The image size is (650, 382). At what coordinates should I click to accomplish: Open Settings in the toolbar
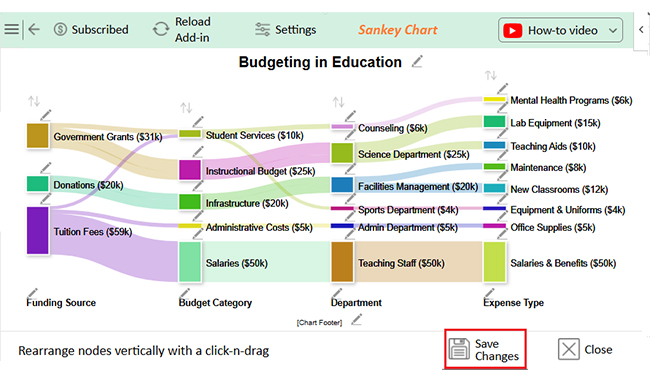point(285,29)
